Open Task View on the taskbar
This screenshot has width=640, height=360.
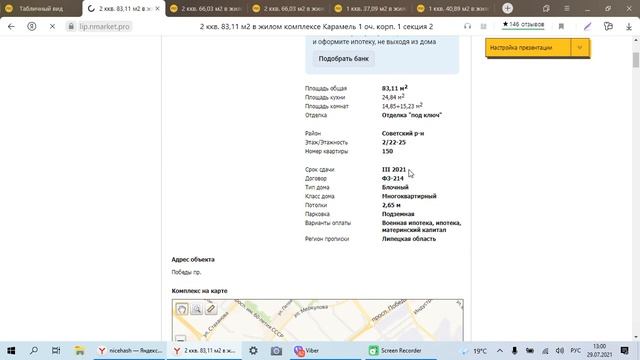tap(56, 351)
